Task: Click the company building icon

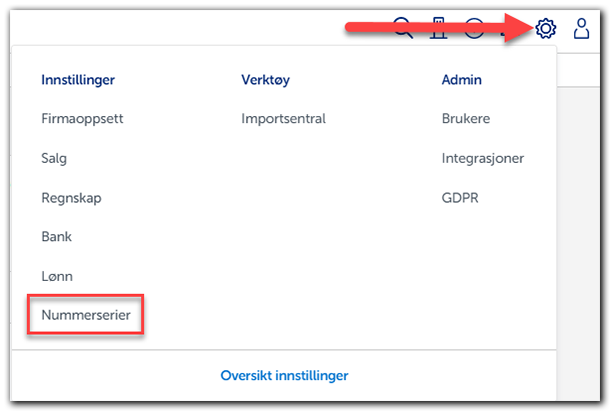Action: pos(437,29)
